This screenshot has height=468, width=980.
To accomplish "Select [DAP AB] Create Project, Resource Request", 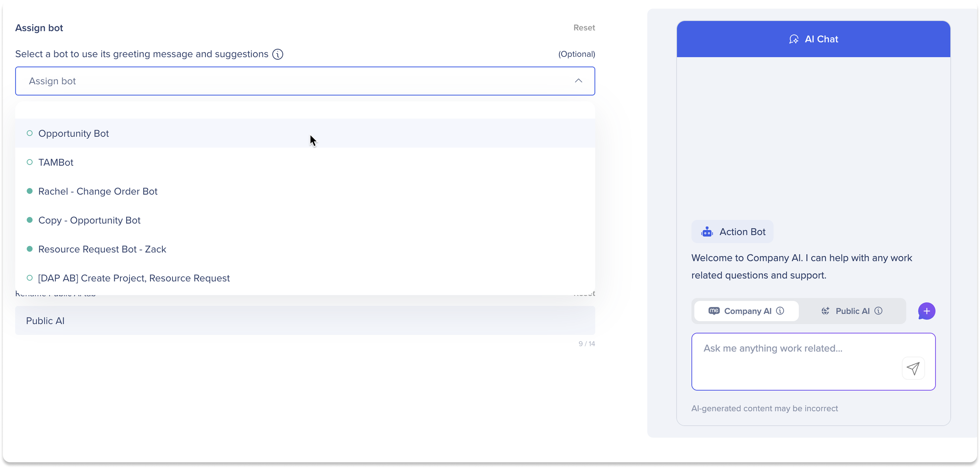I will tap(305, 278).
